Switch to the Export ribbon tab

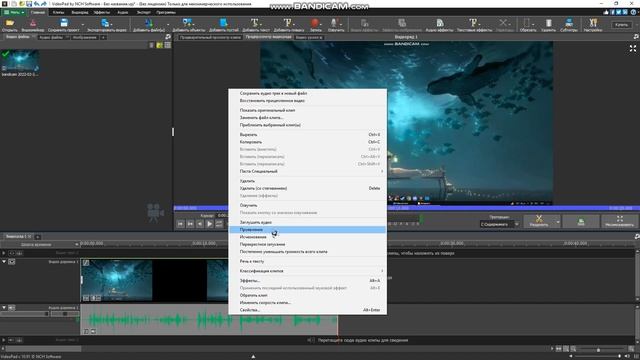143,12
